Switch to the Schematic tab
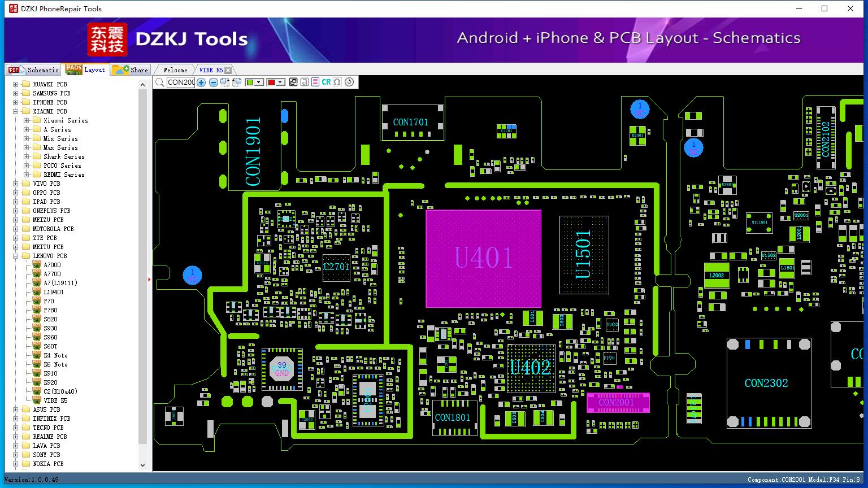Image resolution: width=868 pixels, height=488 pixels. (34, 69)
